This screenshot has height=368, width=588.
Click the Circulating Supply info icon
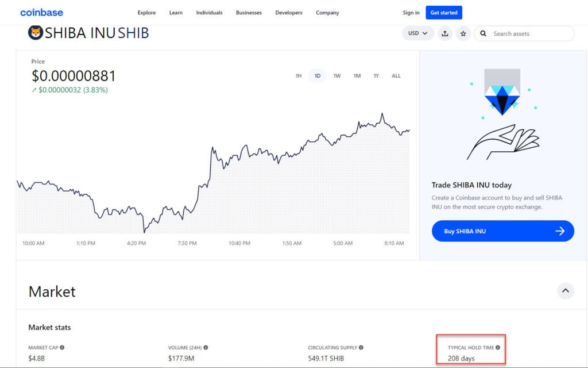coord(361,347)
